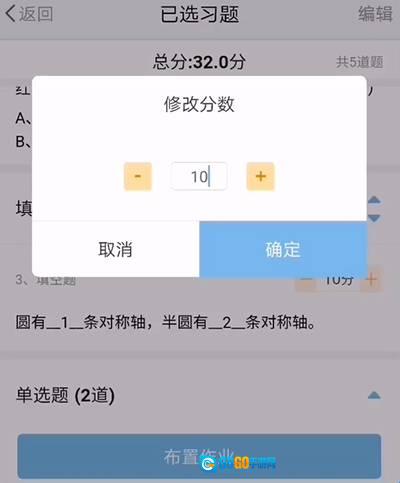400x483 pixels.
Task: Tap the 布置作业 assign homework button
Action: tap(199, 456)
